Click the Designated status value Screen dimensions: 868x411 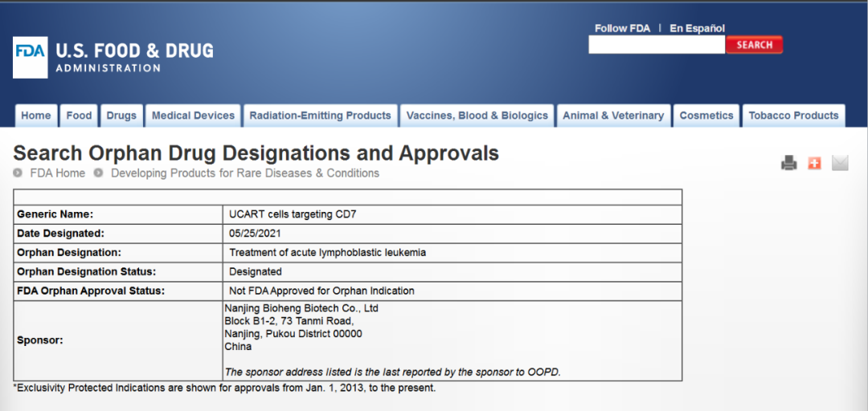click(256, 271)
